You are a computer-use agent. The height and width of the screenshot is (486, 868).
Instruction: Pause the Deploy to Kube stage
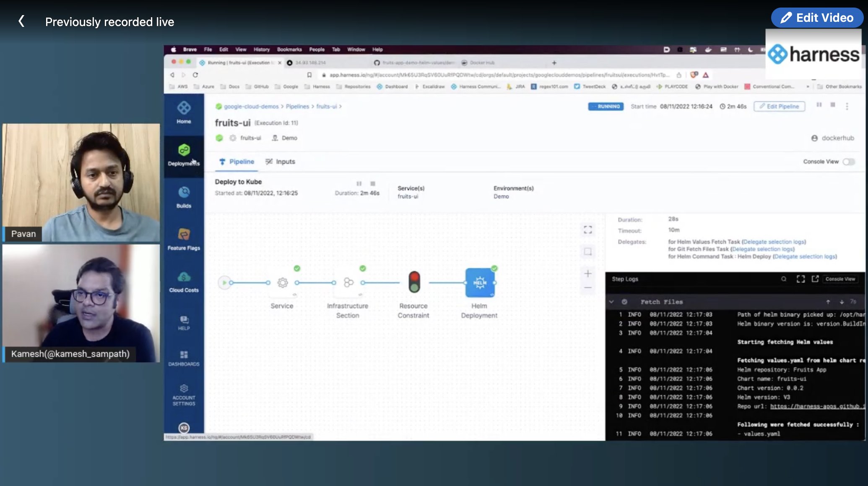click(359, 183)
